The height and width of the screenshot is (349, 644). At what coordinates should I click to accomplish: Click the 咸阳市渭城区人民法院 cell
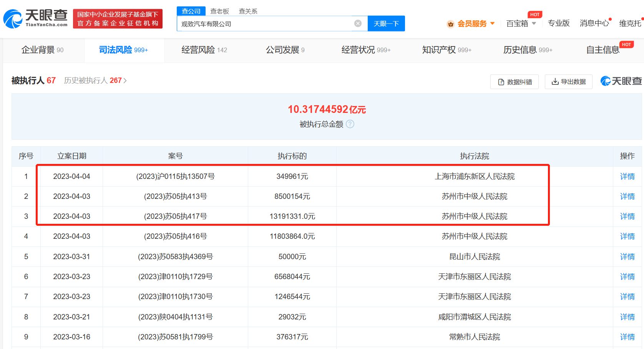tap(475, 317)
